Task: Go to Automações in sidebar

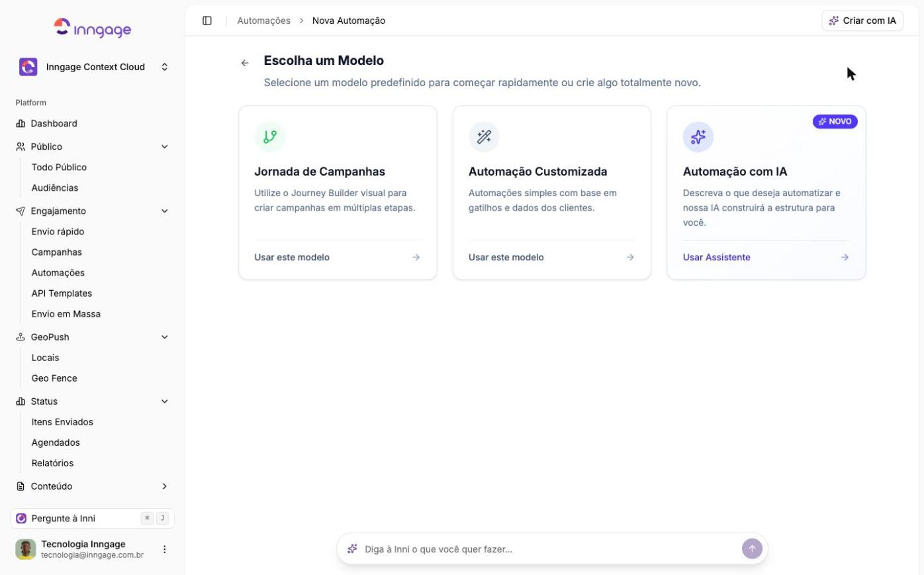Action: [58, 272]
